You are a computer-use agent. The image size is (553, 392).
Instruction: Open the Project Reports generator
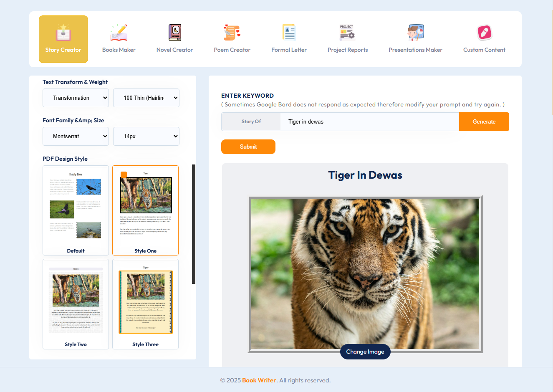tap(347, 39)
